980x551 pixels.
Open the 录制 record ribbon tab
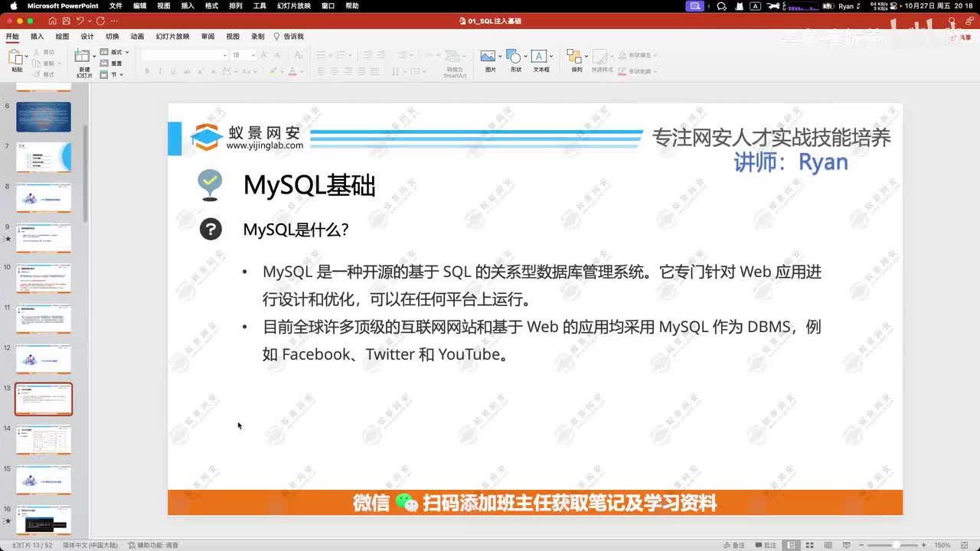(258, 36)
